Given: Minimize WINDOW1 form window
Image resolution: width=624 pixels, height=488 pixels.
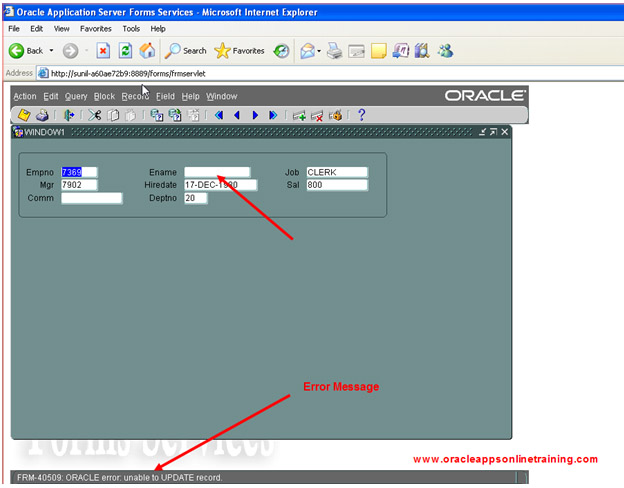Looking at the screenshot, I should pos(482,132).
